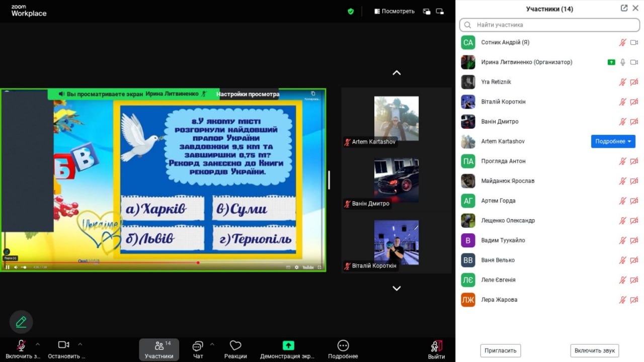Open the Reactions heart icon

point(235,345)
